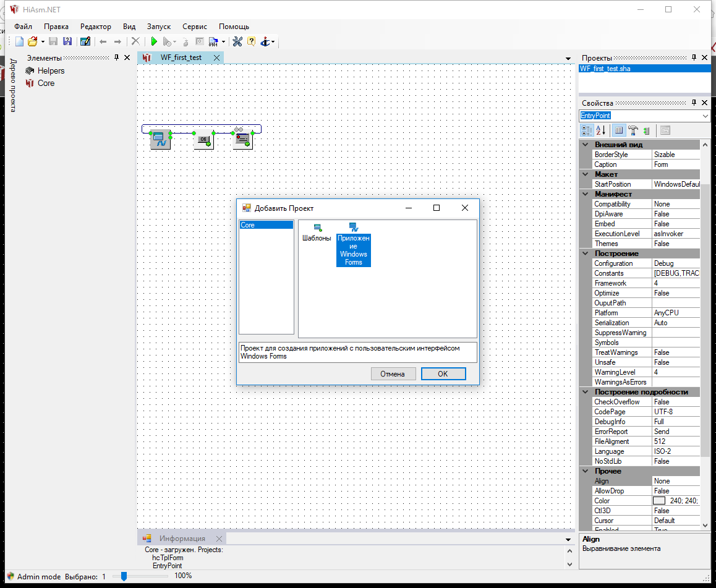
Task: Click the Отмена button
Action: tap(393, 373)
